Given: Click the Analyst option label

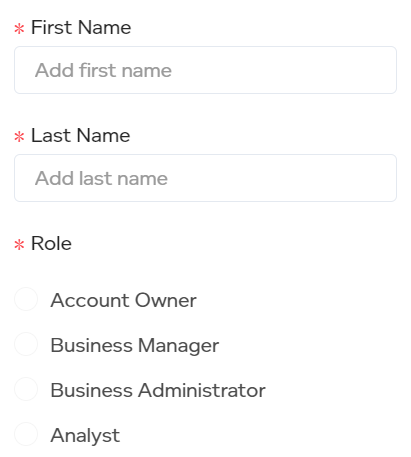Looking at the screenshot, I should coord(85,436).
